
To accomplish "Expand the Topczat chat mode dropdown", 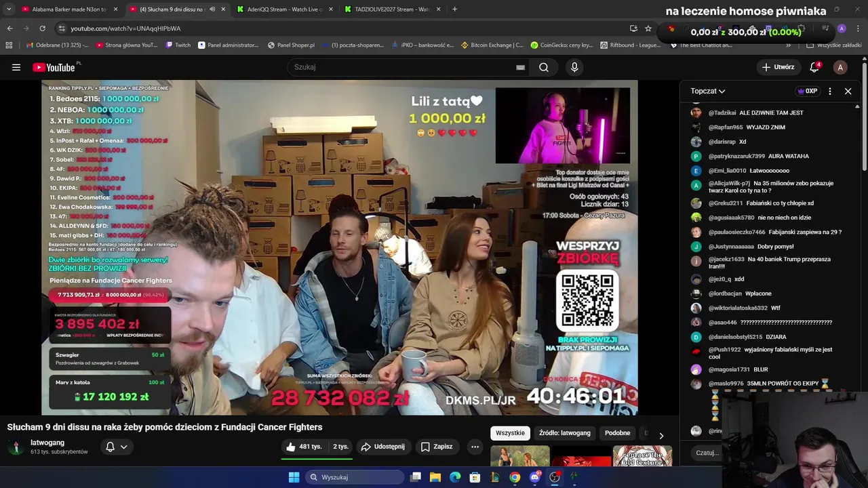I will (x=708, y=91).
